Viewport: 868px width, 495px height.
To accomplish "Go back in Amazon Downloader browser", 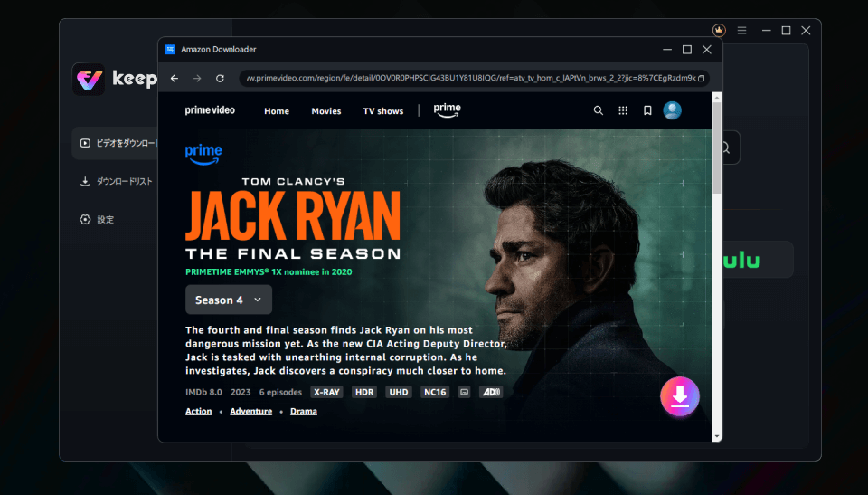I will coord(175,78).
